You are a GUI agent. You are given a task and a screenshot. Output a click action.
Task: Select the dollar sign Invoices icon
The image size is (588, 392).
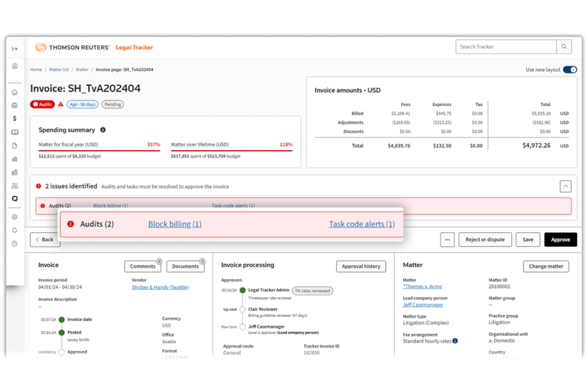click(x=15, y=118)
